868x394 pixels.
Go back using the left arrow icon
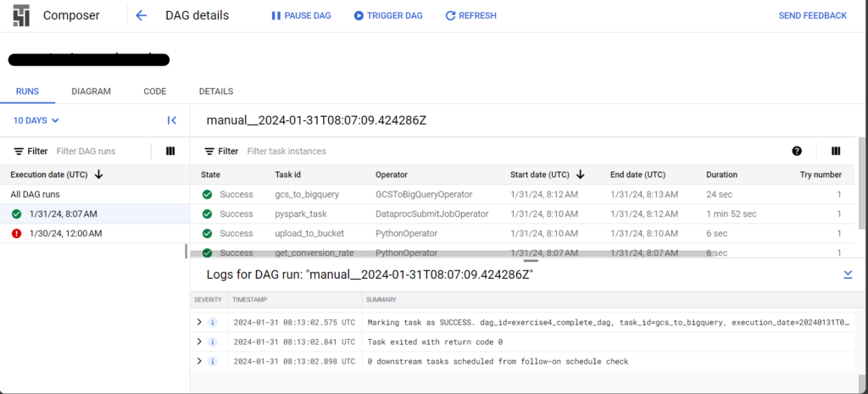(142, 15)
